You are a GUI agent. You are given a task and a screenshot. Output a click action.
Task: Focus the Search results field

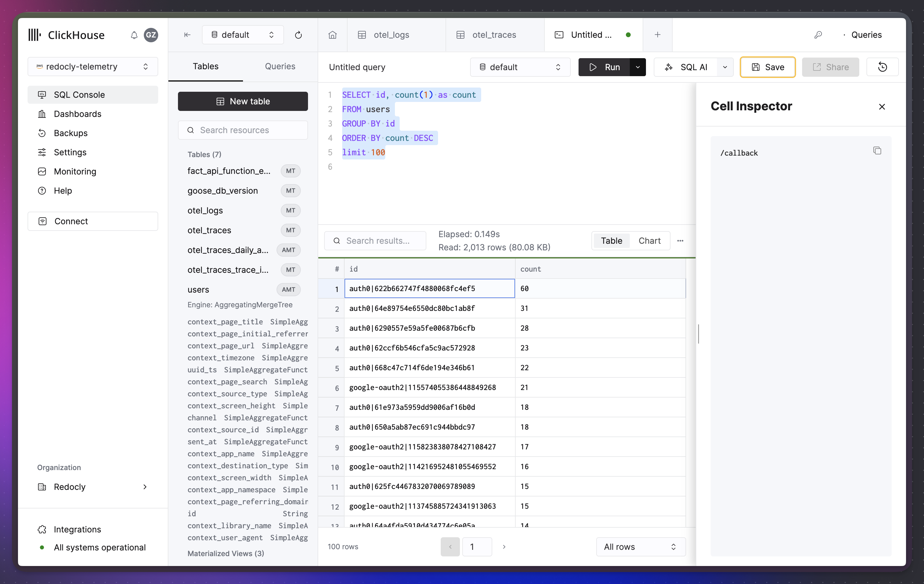pyautogui.click(x=375, y=241)
